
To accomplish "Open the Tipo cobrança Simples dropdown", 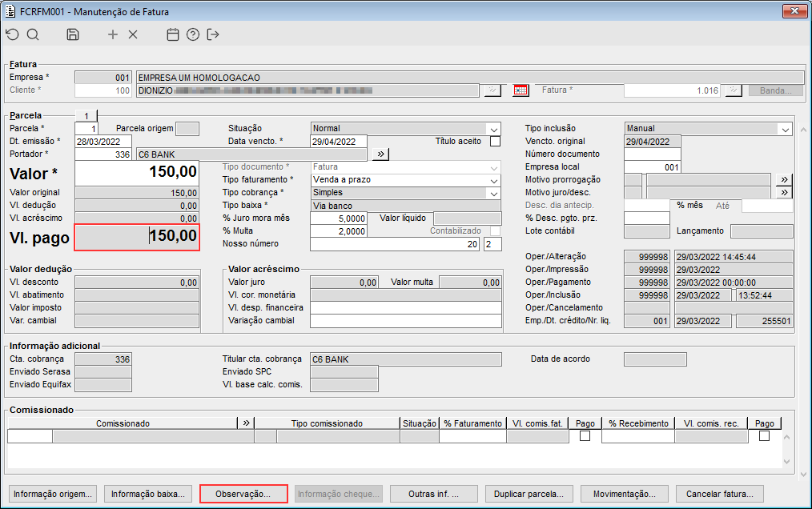I will 493,193.
